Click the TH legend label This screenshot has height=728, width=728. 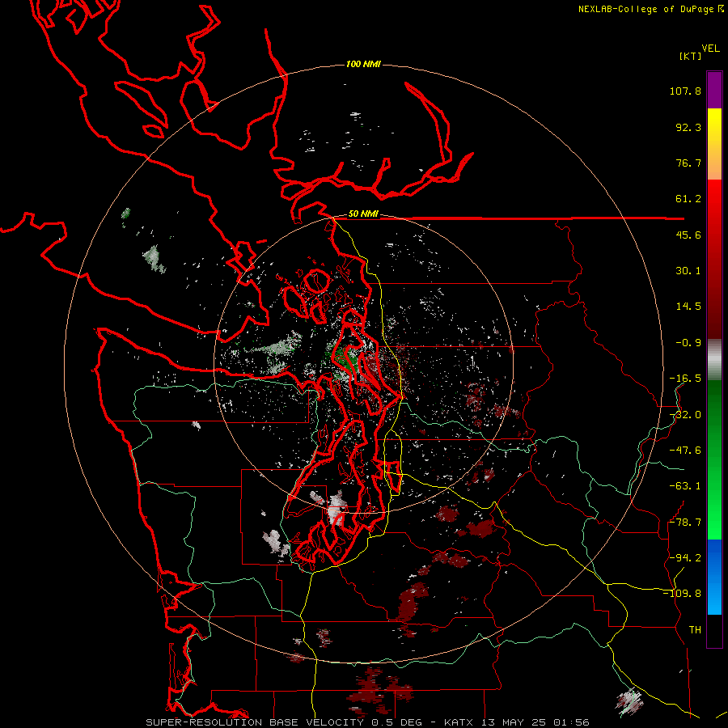pos(695,630)
